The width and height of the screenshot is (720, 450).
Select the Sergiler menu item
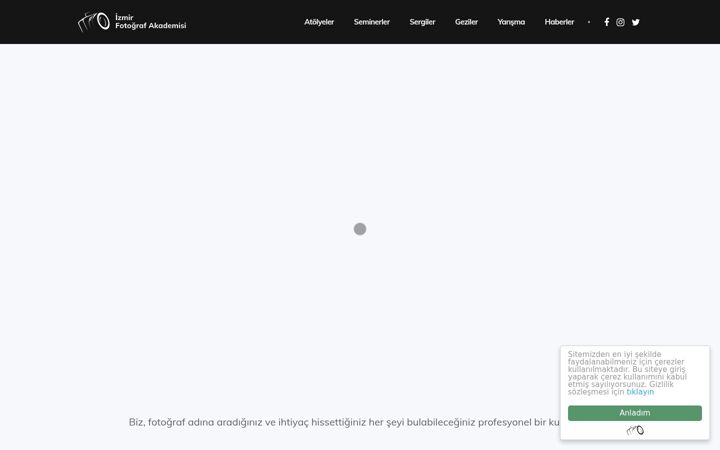pos(422,22)
